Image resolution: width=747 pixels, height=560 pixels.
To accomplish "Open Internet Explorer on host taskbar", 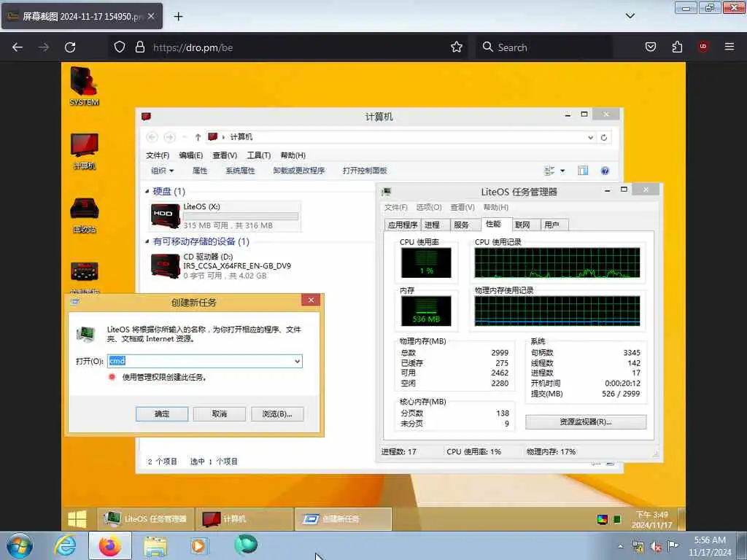I will tap(65, 546).
